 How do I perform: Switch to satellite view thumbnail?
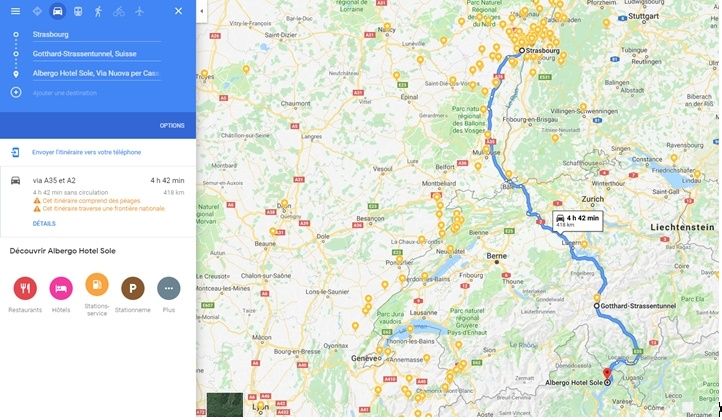pyautogui.click(x=225, y=405)
